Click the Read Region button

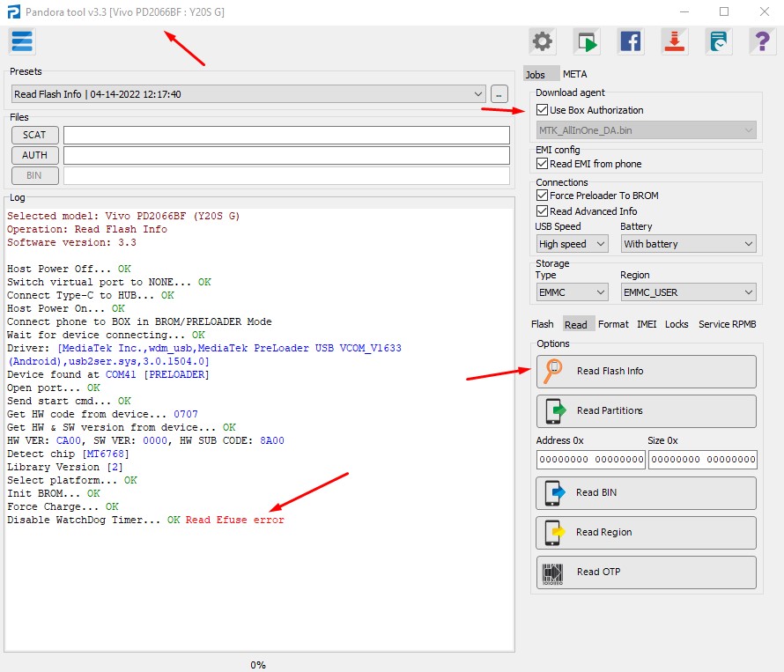tap(646, 533)
